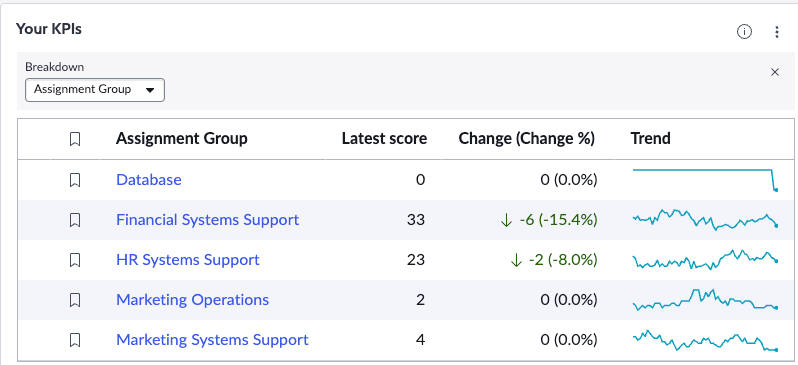Click the Marketing Operations score 2
Screen dimensions: 798x365
420,300
